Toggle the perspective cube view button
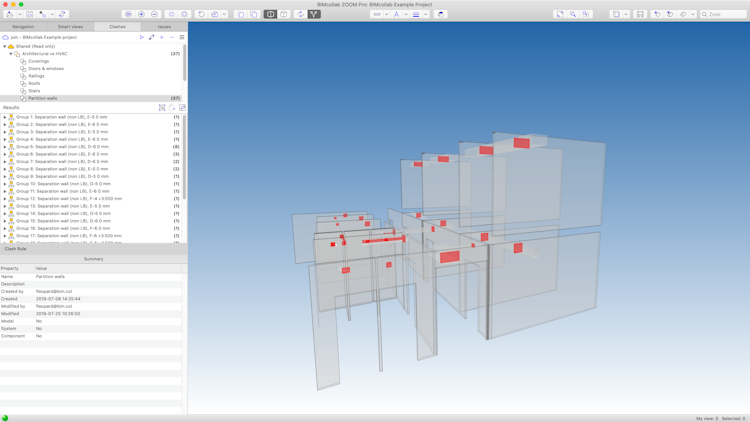750x422 pixels. [x=284, y=14]
